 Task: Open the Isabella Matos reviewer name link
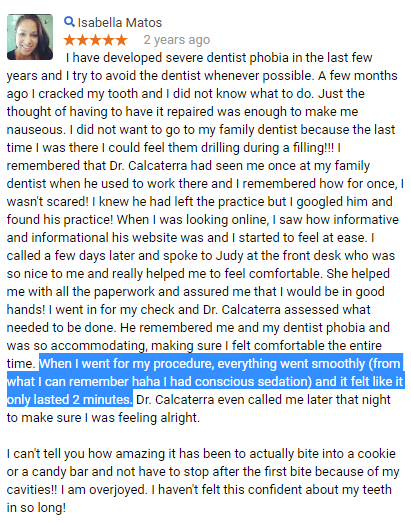(x=120, y=23)
